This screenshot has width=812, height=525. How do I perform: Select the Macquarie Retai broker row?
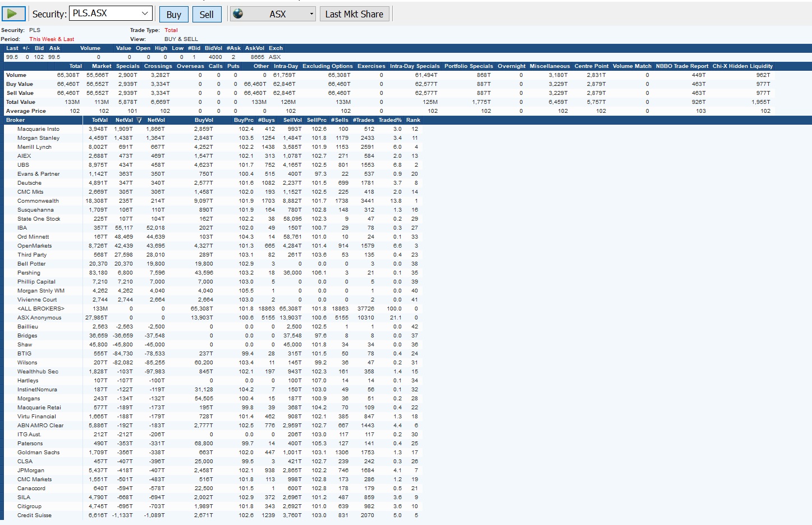213,408
